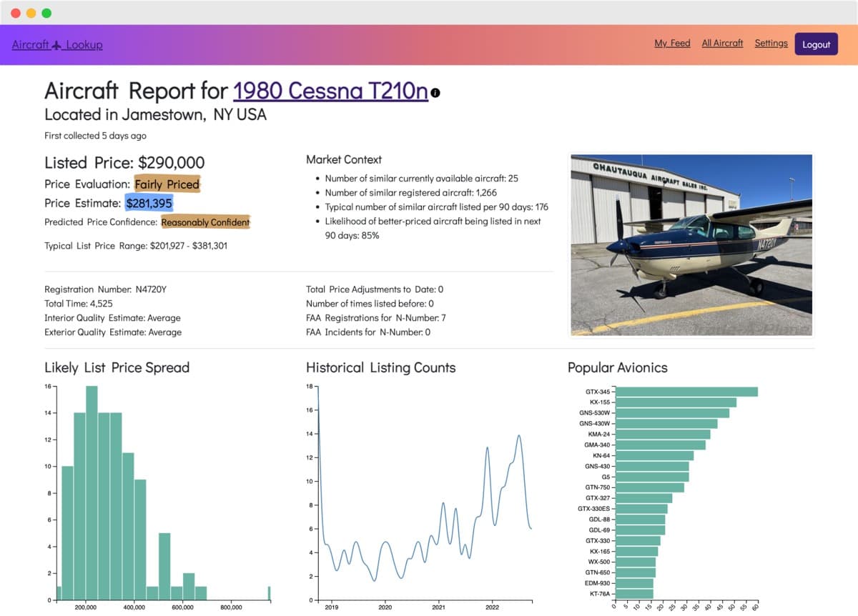Image resolution: width=858 pixels, height=616 pixels.
Task: Click the "800,000" label on the price spread axis
Action: coord(232,608)
